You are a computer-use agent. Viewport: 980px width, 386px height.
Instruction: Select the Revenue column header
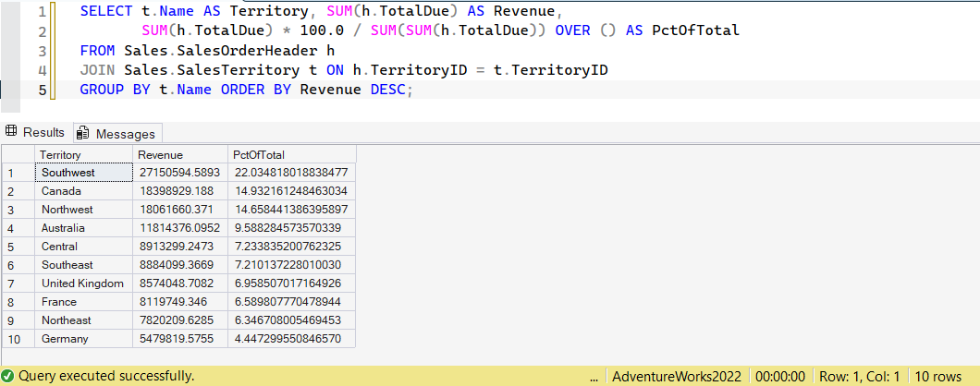180,154
